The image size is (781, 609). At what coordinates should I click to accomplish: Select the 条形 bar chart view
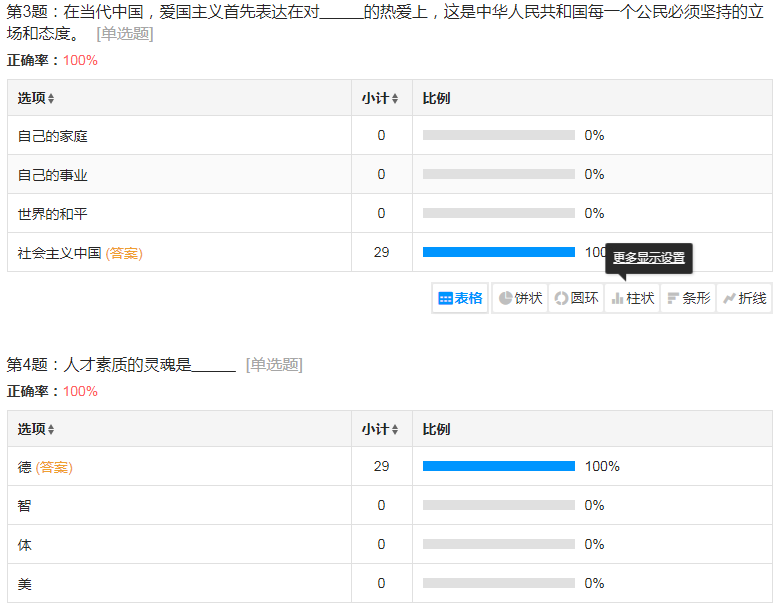[688, 298]
